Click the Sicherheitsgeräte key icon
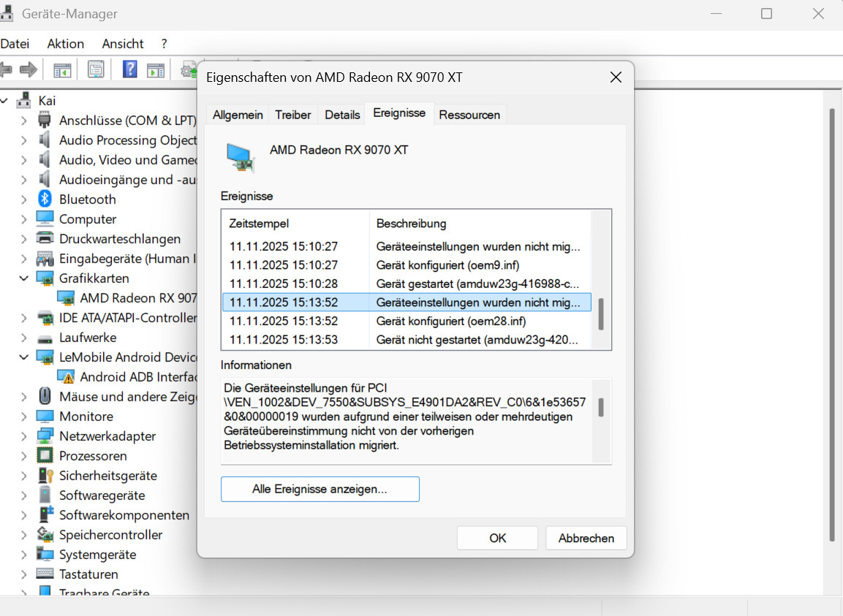The width and height of the screenshot is (843, 616). click(x=46, y=475)
